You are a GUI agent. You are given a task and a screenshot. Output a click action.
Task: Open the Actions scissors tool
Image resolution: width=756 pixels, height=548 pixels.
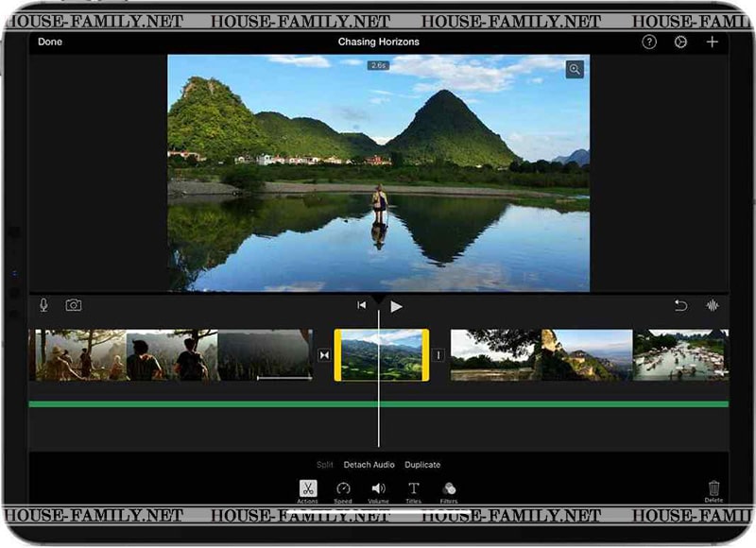308,491
